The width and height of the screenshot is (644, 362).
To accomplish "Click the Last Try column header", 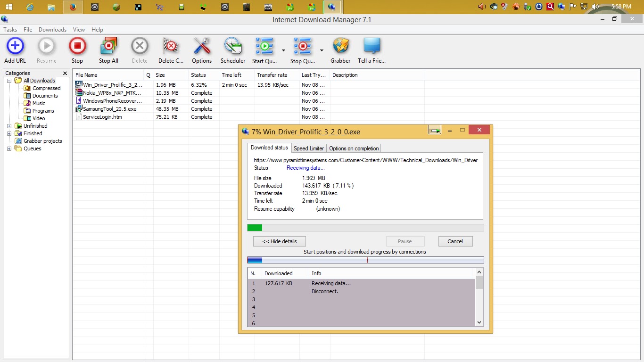I will click(x=314, y=75).
